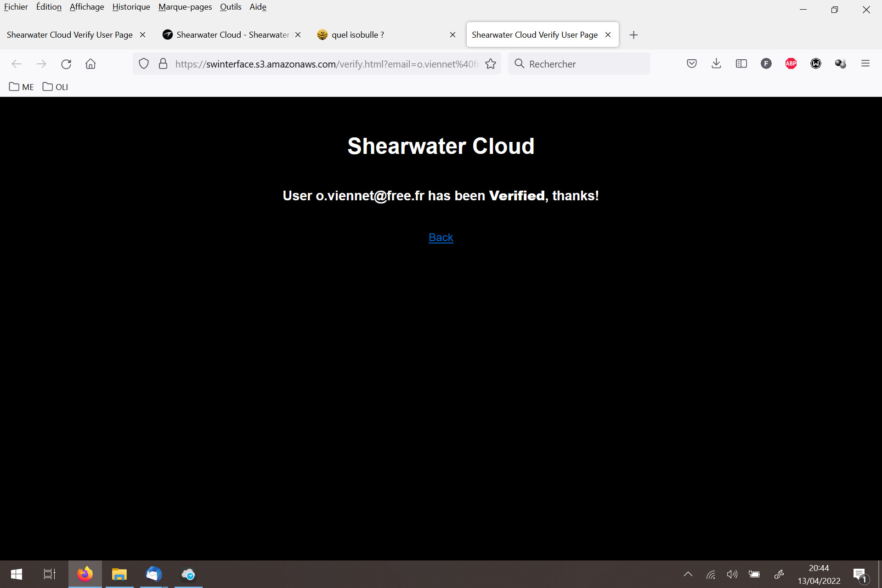The width and height of the screenshot is (882, 588).
Task: Open the F extension icon
Action: click(x=766, y=64)
